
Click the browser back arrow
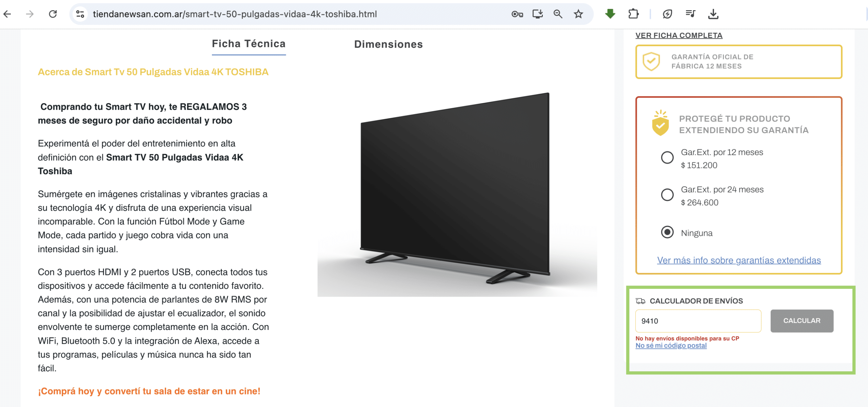tap(7, 14)
